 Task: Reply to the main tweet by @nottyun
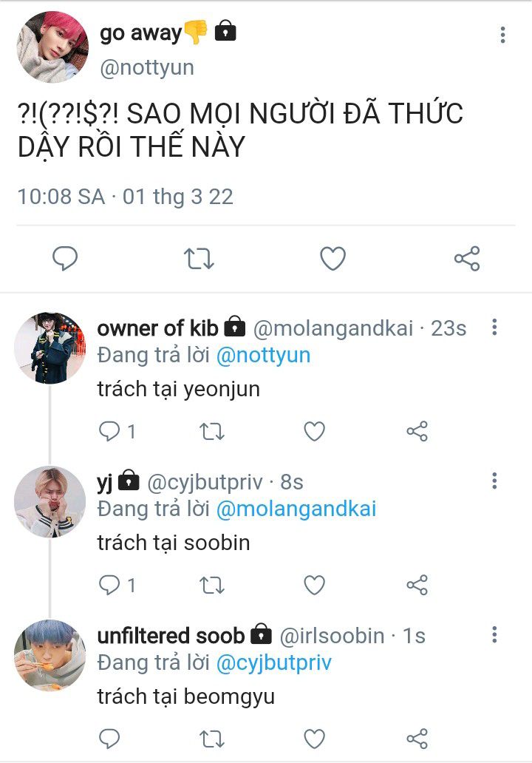coord(65,258)
